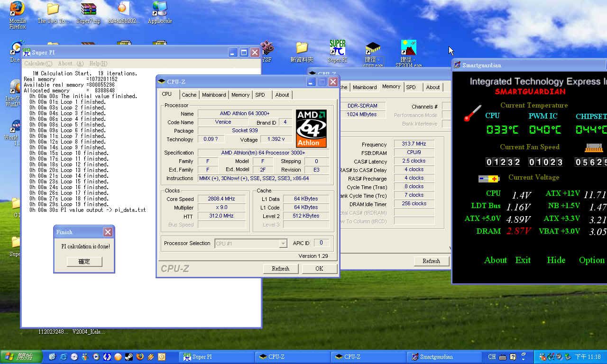Screen dimensions: 607x364
Task: Click the Super PI title bar icon
Action: pos(27,52)
